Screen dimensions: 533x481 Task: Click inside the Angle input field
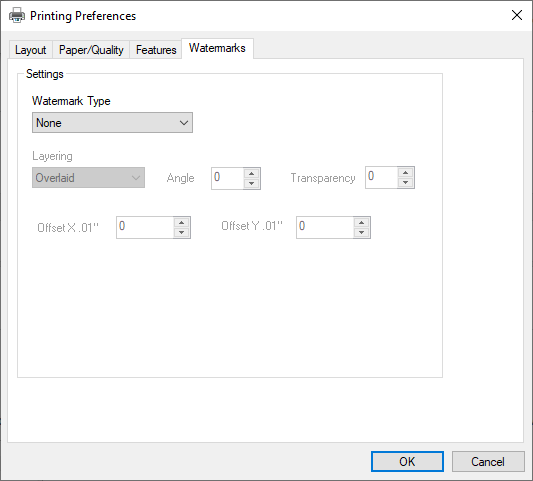(228, 178)
